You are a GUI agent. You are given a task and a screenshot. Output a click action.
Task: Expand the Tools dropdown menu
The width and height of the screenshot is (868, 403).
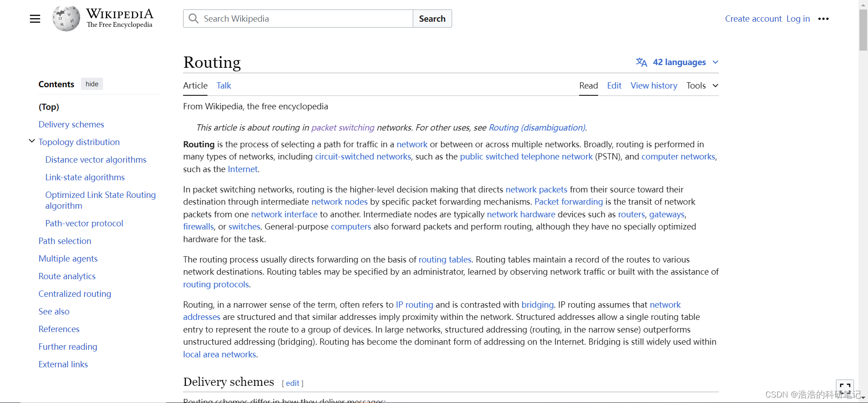pyautogui.click(x=702, y=85)
